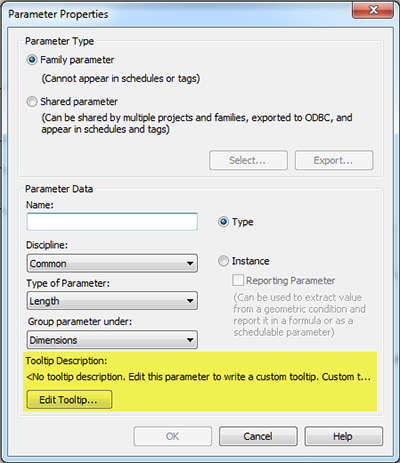Viewport: 400px width, 463px height.
Task: Open Help for Parameter Properties
Action: coord(343,436)
